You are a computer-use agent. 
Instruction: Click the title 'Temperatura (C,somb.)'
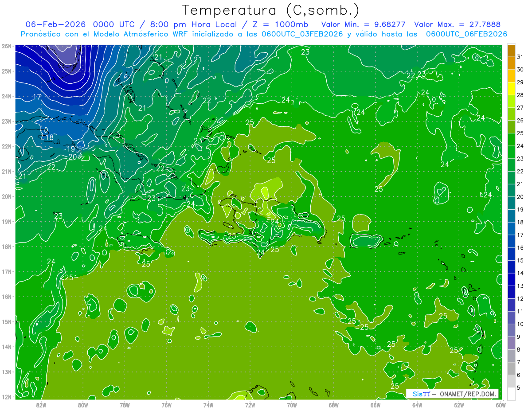tap(271, 10)
